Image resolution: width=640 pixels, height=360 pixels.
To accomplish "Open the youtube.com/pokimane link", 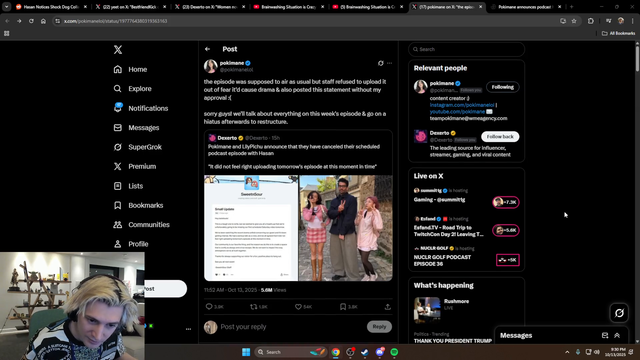I will point(457,111).
